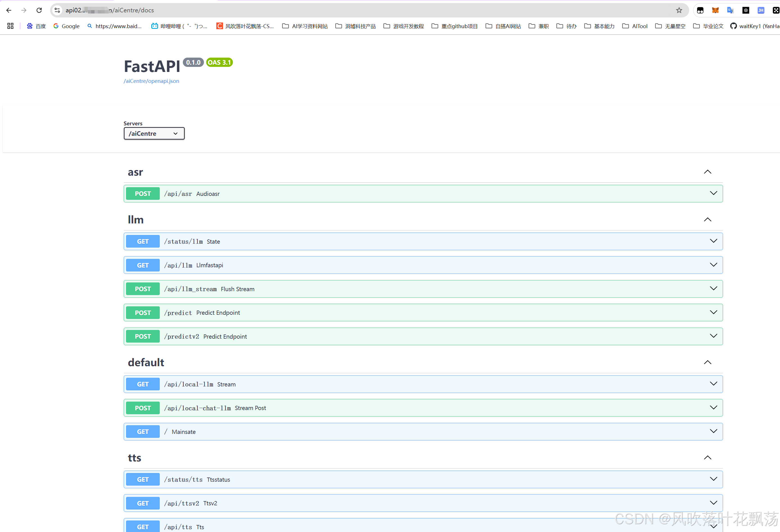Click the site info icon in address bar
The height and width of the screenshot is (532, 780).
coord(57,10)
